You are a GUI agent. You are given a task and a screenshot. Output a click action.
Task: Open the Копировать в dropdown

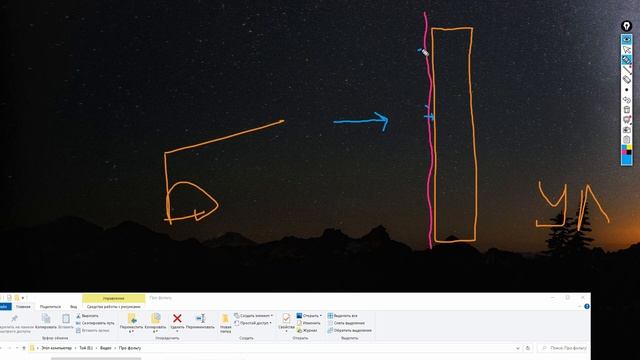[155, 323]
